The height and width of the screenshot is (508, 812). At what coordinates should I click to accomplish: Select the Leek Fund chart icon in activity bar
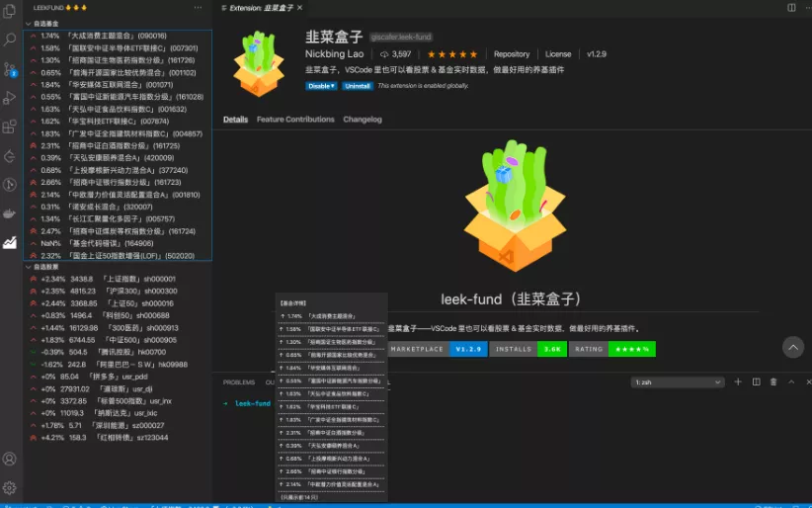9,242
